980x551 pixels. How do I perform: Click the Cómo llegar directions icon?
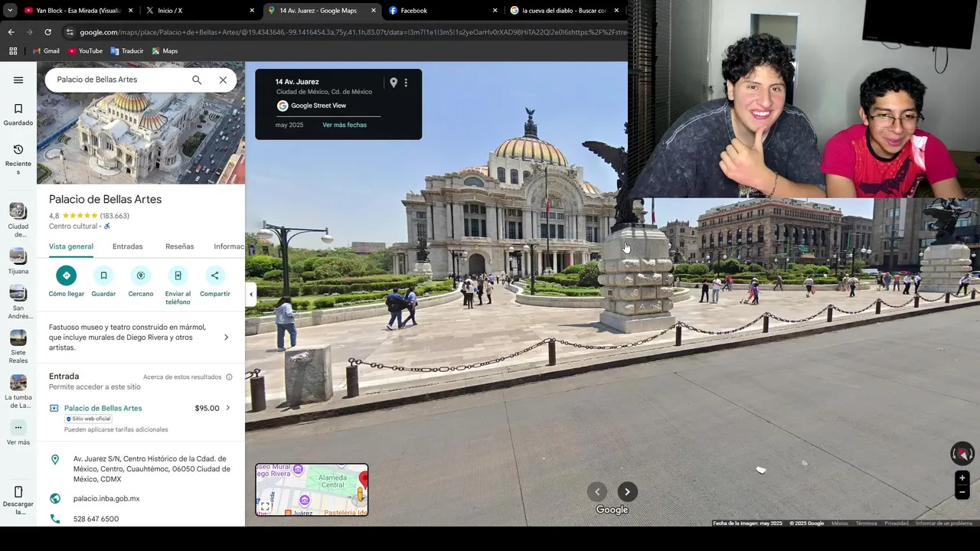click(67, 275)
